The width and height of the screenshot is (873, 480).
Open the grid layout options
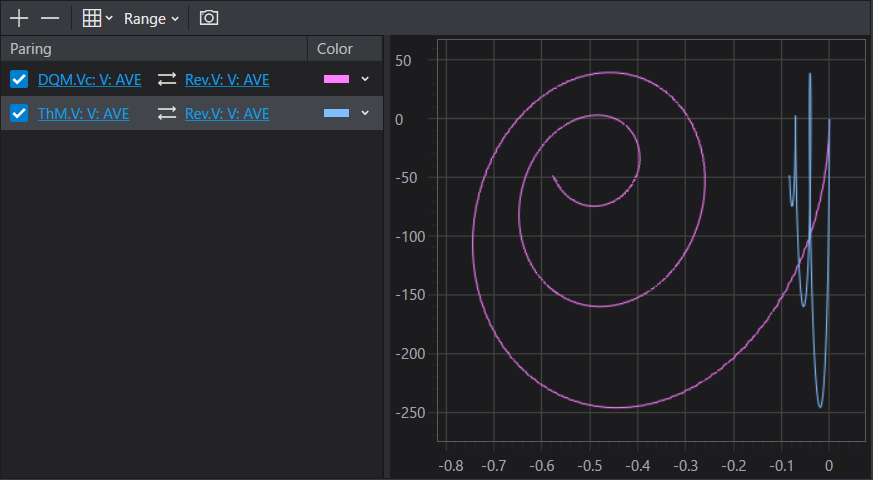tap(92, 18)
